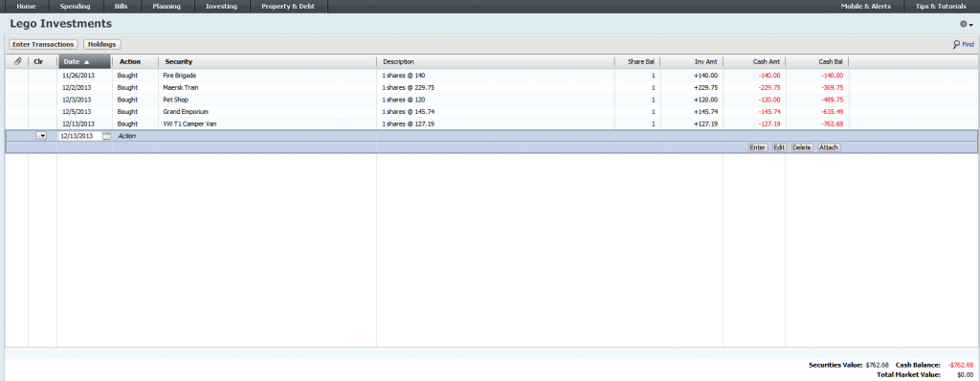Click the -145.74 Cash Amt value
The height and width of the screenshot is (381, 980).
tap(768, 112)
